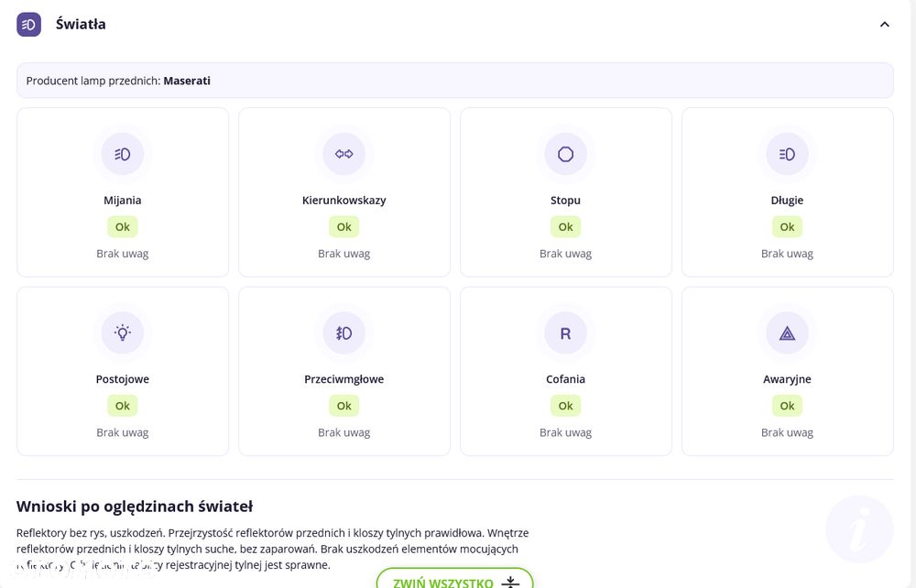Click the Mijania low beam headlight icon
The height and width of the screenshot is (588, 916).
[122, 154]
